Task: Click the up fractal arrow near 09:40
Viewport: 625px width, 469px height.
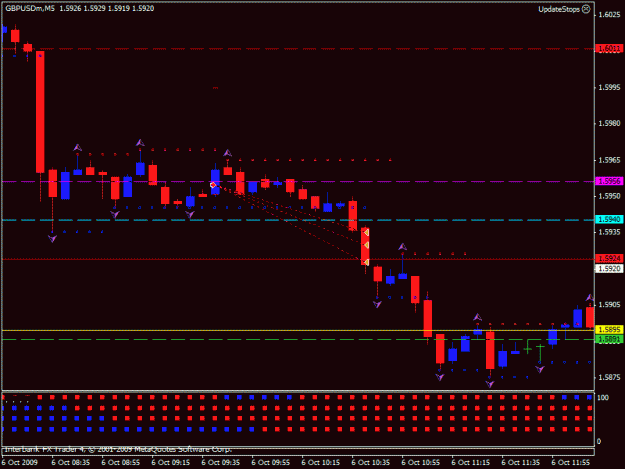Action: 228,153
